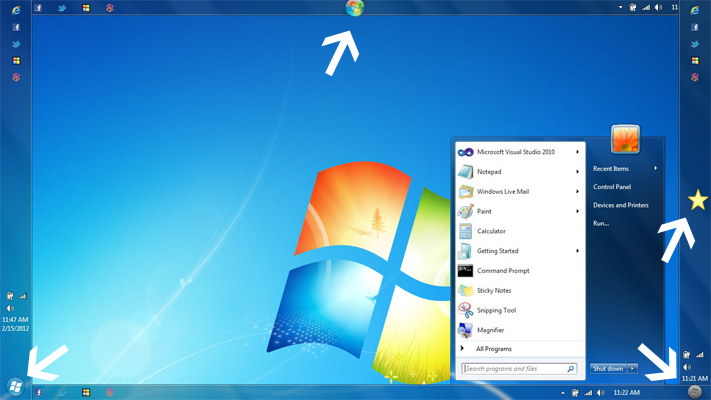Open Internet Explorer on the left taskbar
This screenshot has width=711, height=400.
coord(16,10)
